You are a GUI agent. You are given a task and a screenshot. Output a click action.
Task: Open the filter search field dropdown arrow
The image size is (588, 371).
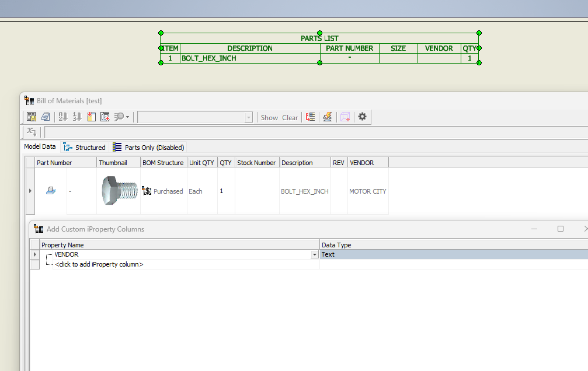(248, 117)
